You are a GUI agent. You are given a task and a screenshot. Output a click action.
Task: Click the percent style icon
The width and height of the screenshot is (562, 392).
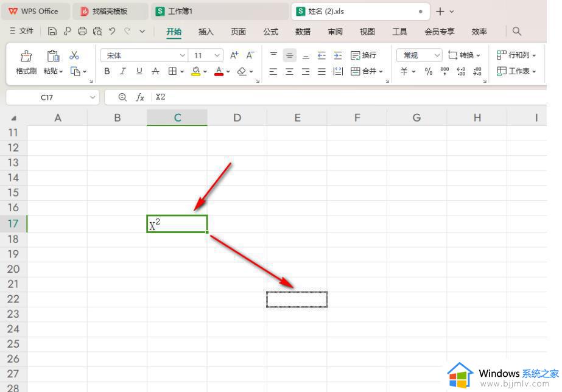[x=428, y=71]
